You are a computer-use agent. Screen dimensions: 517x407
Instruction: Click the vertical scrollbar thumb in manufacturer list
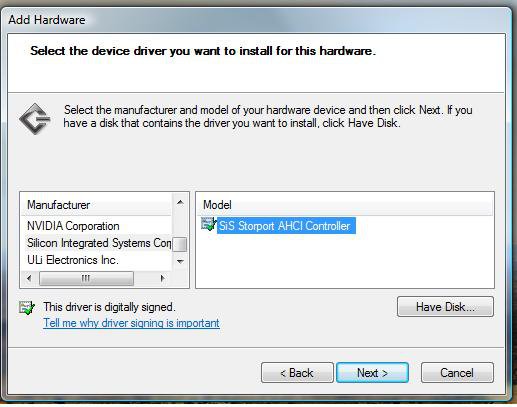[x=180, y=244]
